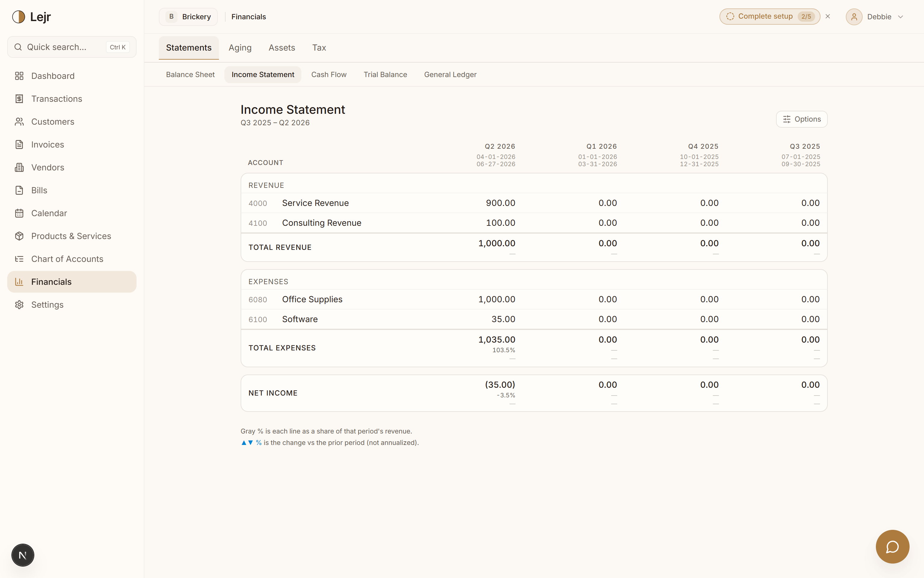The image size is (924, 578).
Task: Click account code 6080
Action: [x=258, y=300]
